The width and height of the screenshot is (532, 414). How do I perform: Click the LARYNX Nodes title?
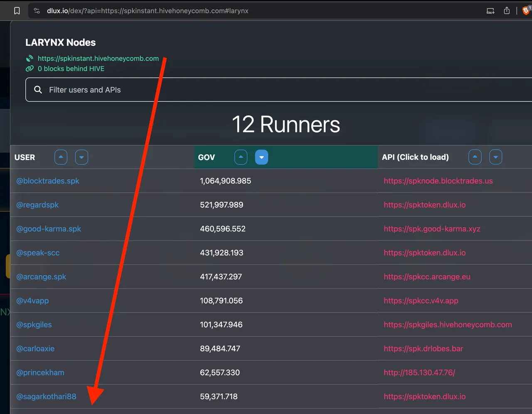coord(60,42)
